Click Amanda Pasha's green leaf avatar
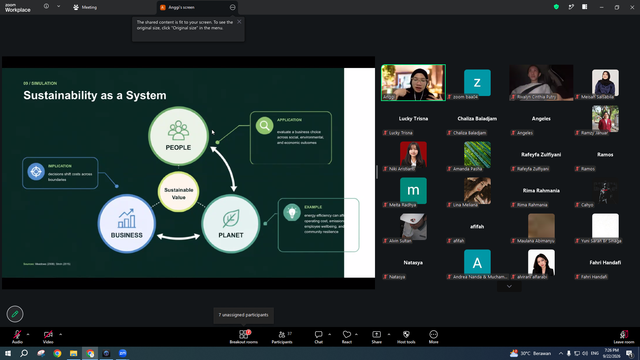The height and width of the screenshot is (360, 640). click(477, 154)
